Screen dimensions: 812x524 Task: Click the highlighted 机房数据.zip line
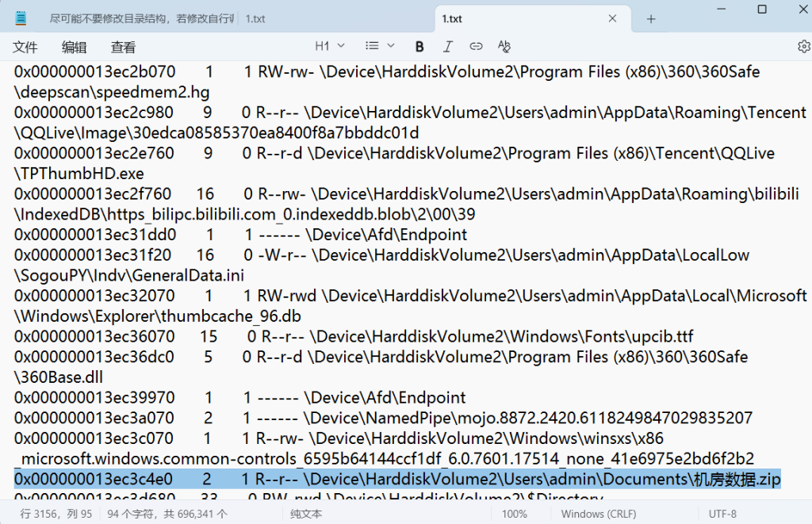click(x=396, y=480)
